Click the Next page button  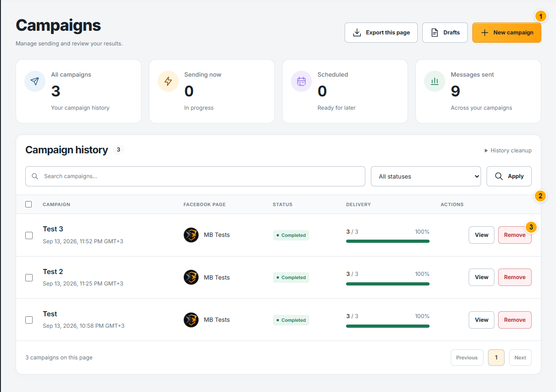(520, 358)
